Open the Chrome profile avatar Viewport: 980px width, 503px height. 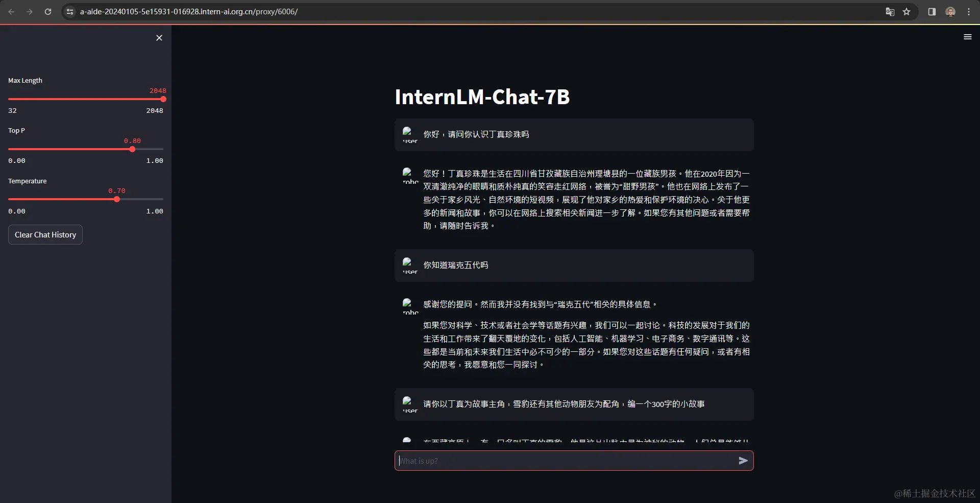(x=950, y=12)
